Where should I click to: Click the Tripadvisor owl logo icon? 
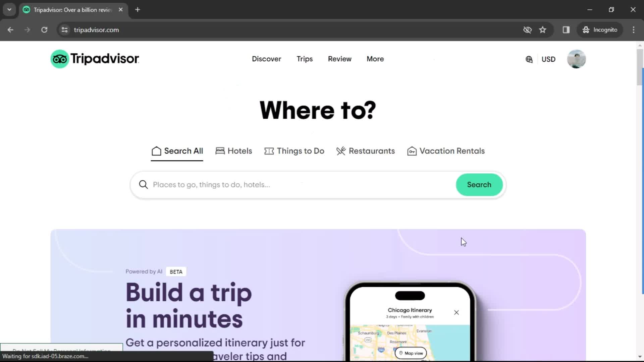(60, 59)
